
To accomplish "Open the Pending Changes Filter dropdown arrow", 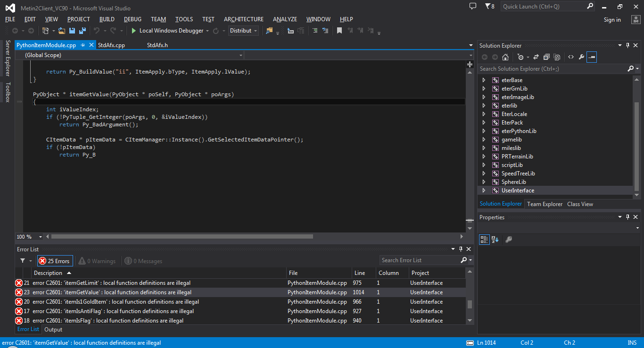I will (x=528, y=57).
